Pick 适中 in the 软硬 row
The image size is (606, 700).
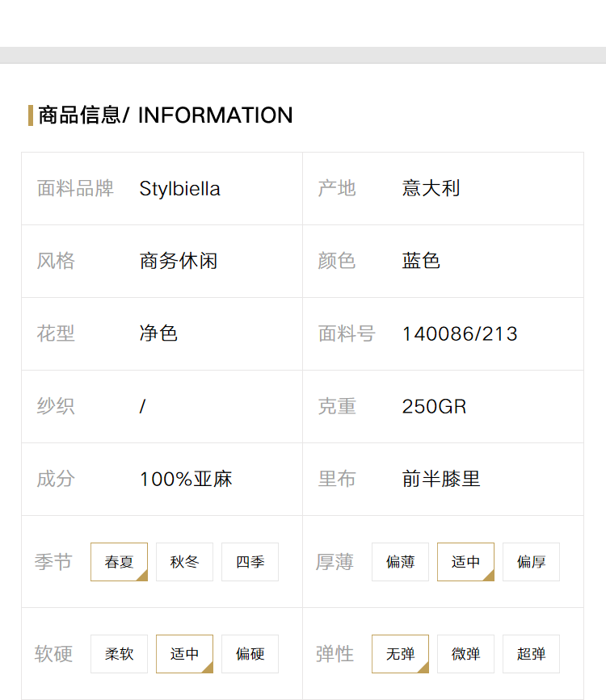[184, 654]
